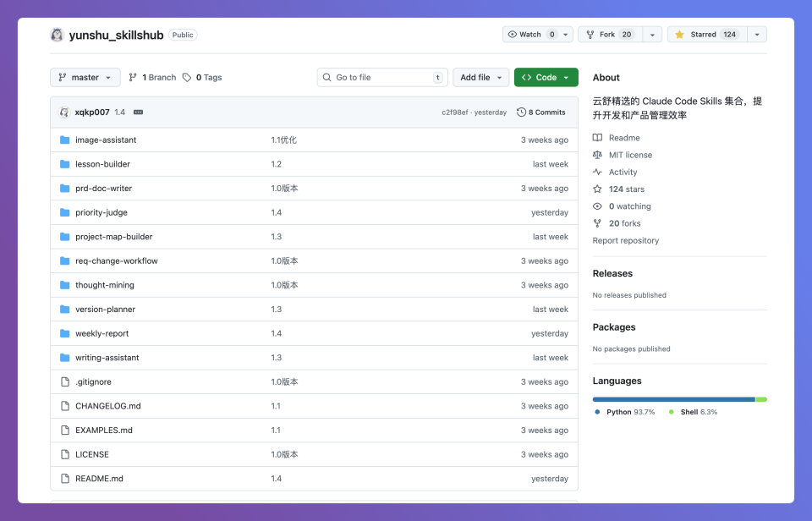Image resolution: width=812 pixels, height=521 pixels.
Task: Expand commit message ellipsis icon
Action: pyautogui.click(x=138, y=112)
